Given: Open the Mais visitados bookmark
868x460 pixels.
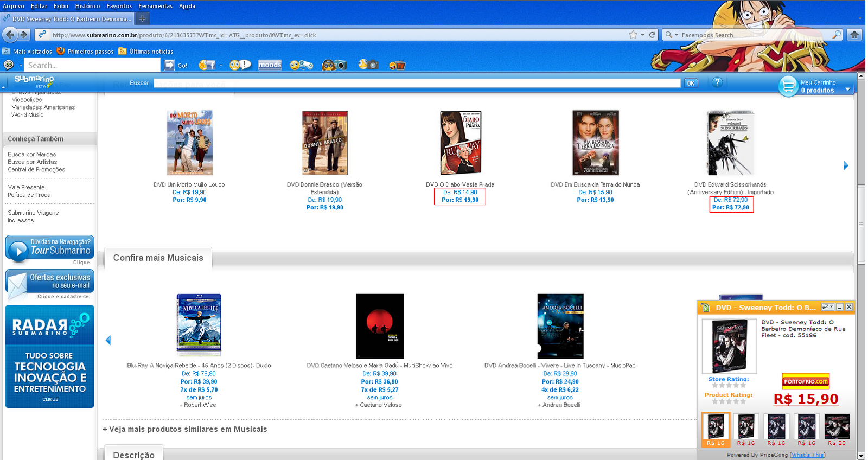Looking at the screenshot, I should click(x=27, y=52).
